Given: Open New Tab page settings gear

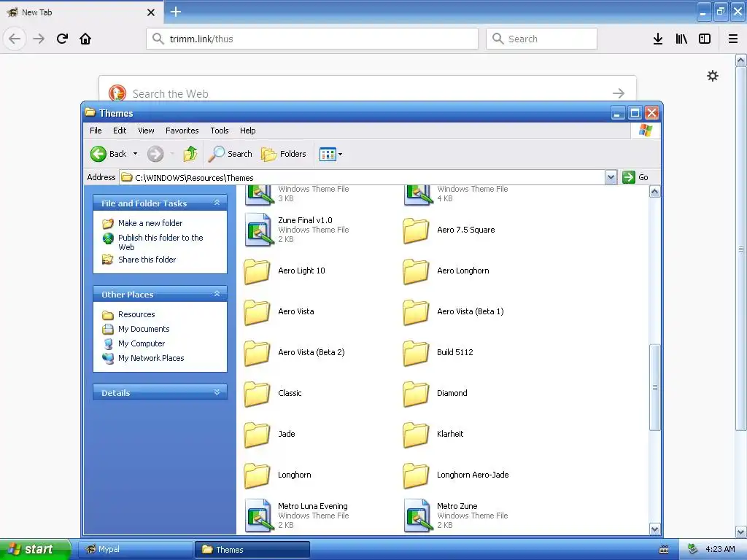Looking at the screenshot, I should point(713,76).
